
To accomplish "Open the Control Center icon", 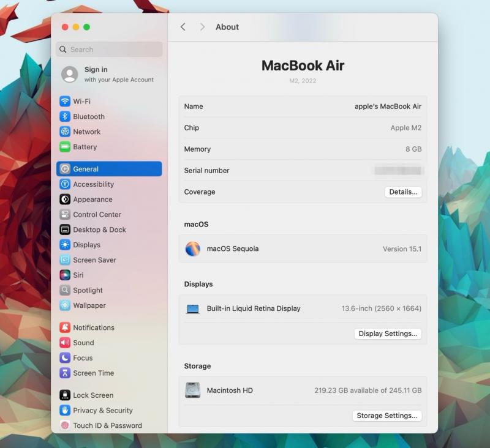I will click(65, 214).
